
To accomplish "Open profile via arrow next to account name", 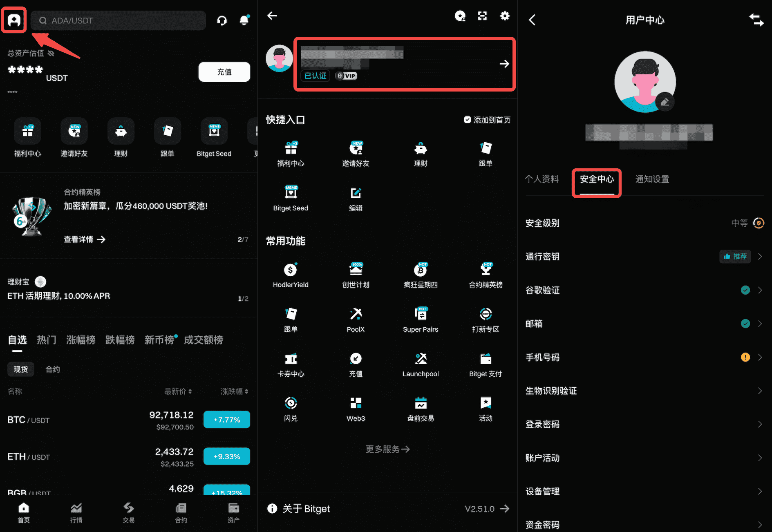I will coord(504,64).
